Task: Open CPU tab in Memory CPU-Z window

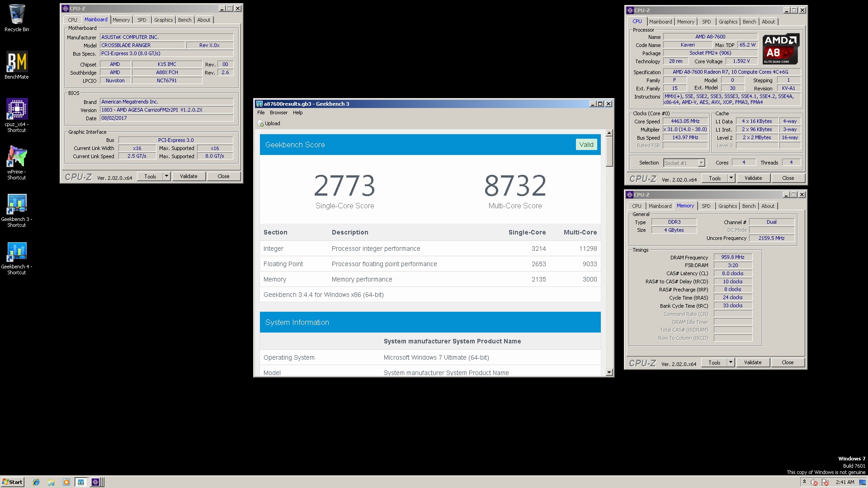Action: coord(637,206)
